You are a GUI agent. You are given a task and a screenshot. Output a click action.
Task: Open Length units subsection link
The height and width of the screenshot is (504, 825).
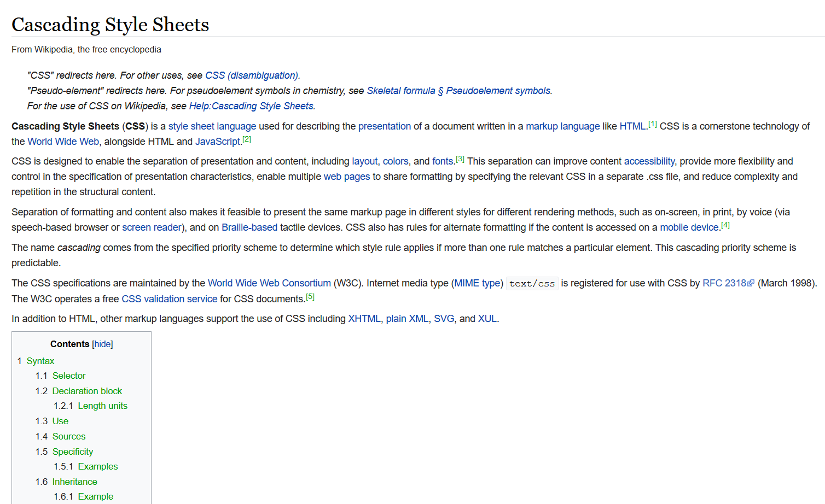pyautogui.click(x=102, y=406)
